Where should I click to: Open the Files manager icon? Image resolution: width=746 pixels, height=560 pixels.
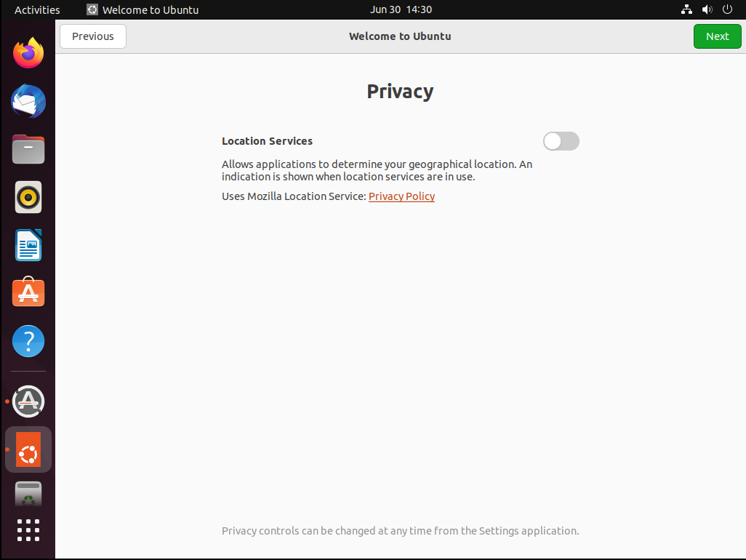[28, 149]
